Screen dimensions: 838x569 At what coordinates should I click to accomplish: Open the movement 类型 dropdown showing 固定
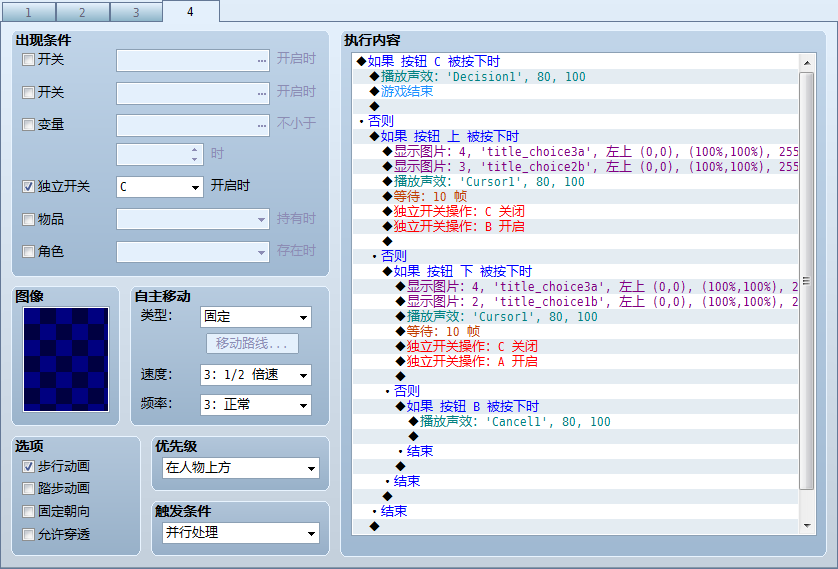[x=255, y=317]
